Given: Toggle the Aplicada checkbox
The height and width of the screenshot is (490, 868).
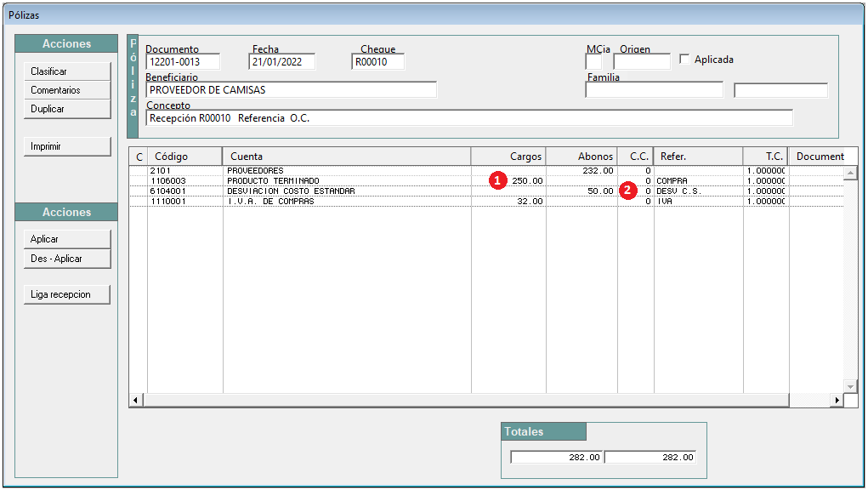Looking at the screenshot, I should [684, 59].
